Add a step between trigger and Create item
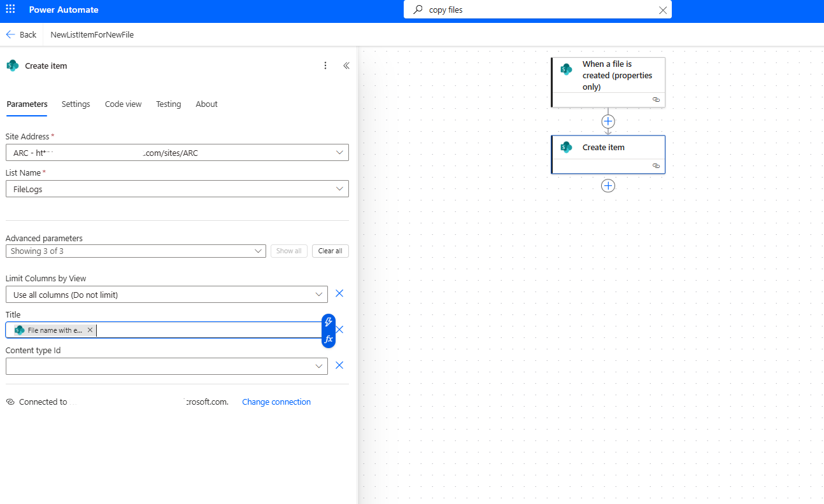The width and height of the screenshot is (824, 504). [x=608, y=121]
